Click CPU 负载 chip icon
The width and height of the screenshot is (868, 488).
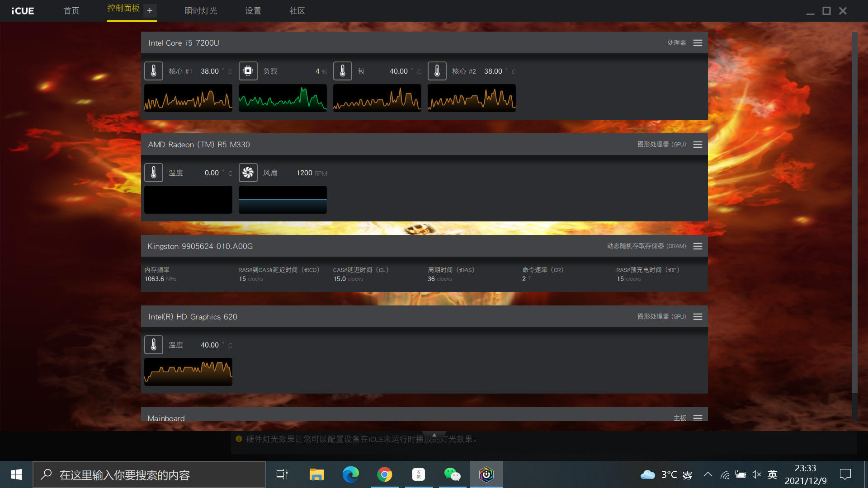[x=248, y=71]
